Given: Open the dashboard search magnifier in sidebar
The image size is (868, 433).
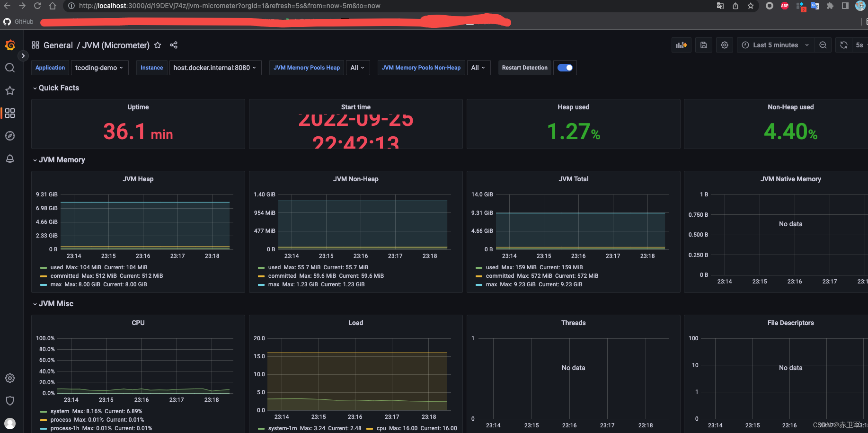Looking at the screenshot, I should pos(10,68).
